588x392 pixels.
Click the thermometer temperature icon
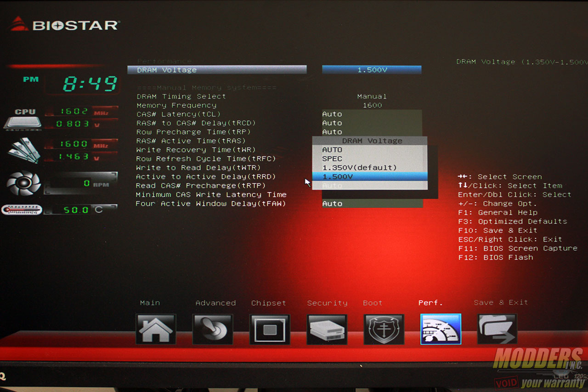pyautogui.click(x=22, y=210)
